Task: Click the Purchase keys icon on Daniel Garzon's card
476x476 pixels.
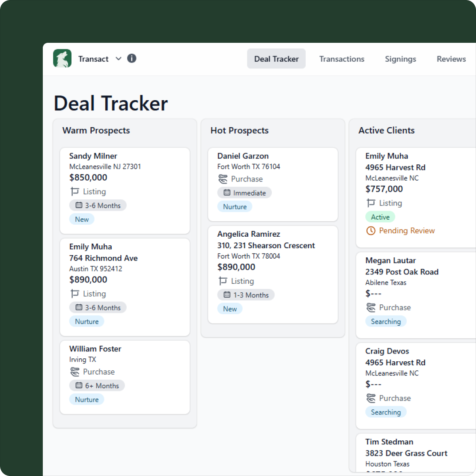Action: tap(223, 179)
